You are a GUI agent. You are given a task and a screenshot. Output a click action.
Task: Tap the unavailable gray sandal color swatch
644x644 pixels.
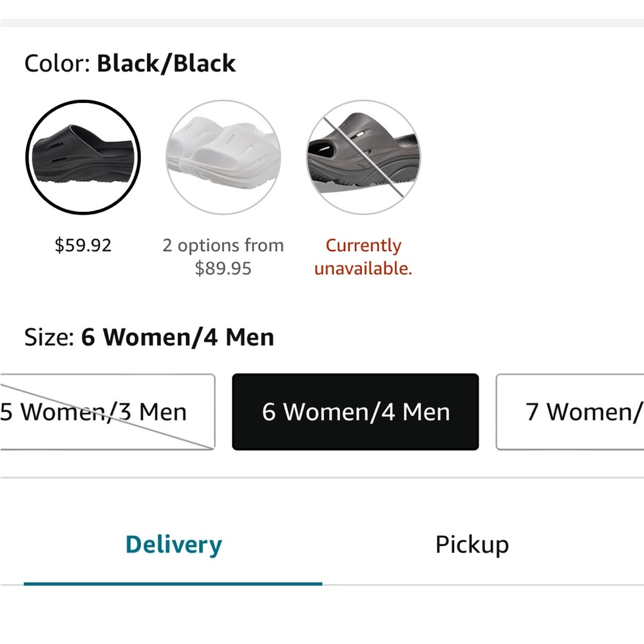(363, 158)
